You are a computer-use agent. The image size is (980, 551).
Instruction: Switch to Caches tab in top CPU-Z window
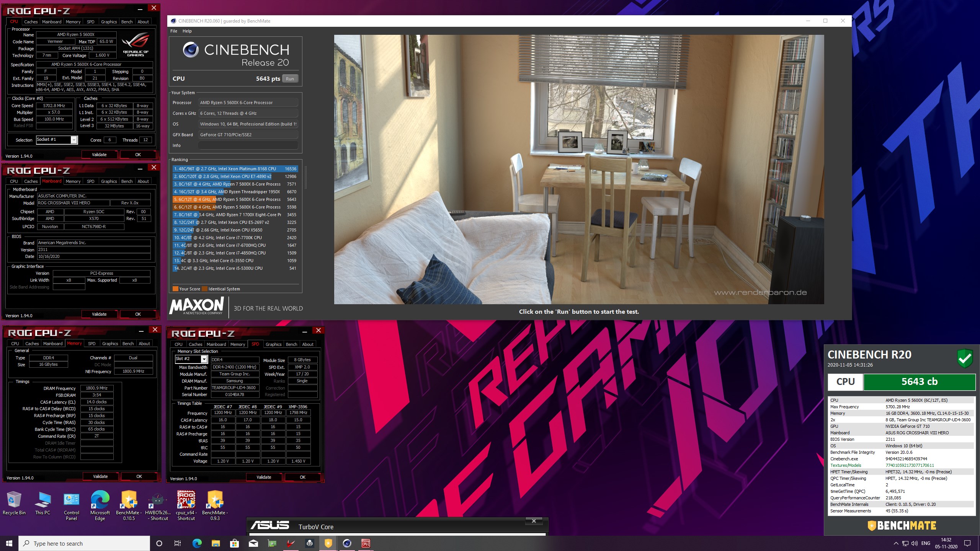coord(31,22)
